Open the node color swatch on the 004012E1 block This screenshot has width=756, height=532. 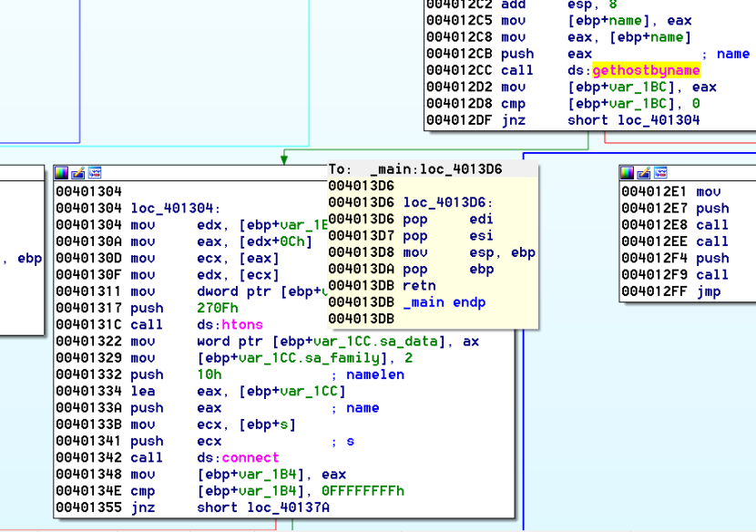[628, 172]
